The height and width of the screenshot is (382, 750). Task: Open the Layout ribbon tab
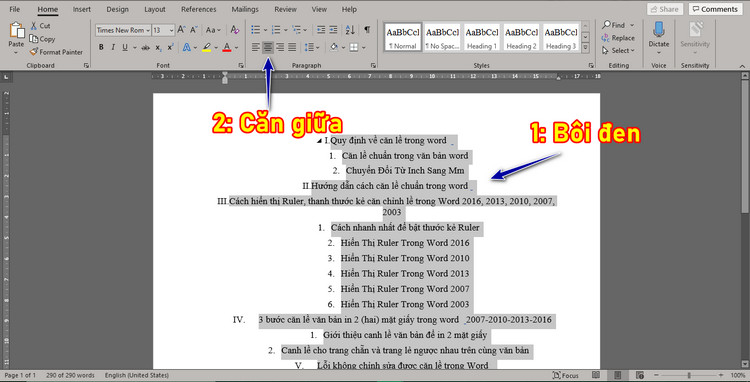tap(154, 9)
